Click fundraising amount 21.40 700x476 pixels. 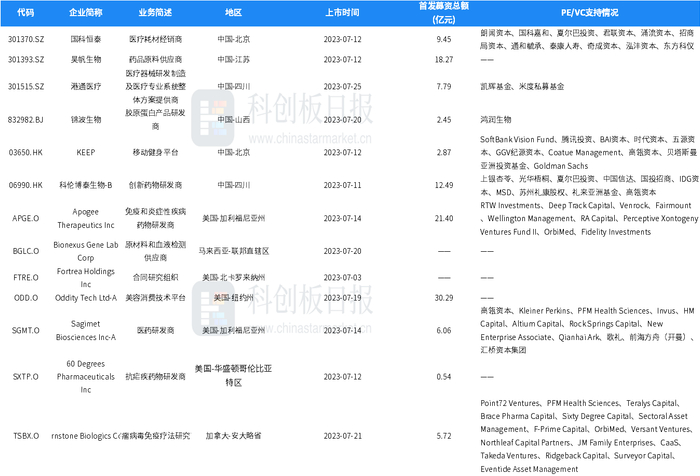[x=444, y=218]
